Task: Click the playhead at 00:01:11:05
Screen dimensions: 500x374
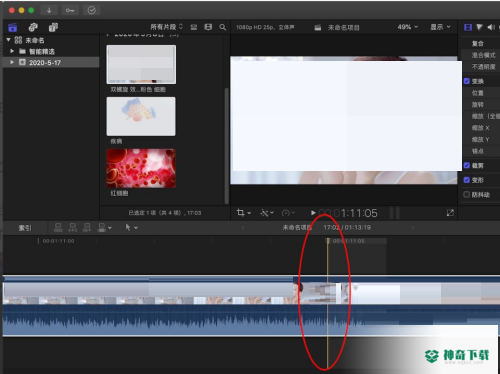Action: coord(328,241)
